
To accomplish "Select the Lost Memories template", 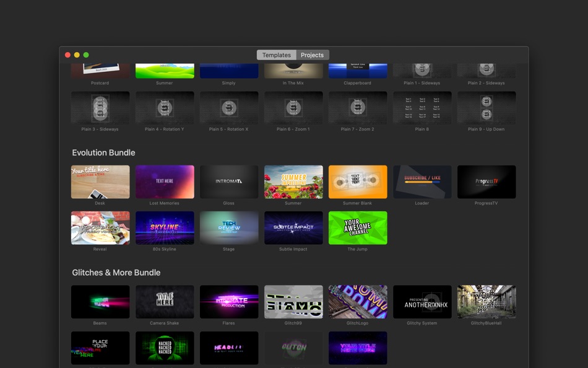I will (x=165, y=181).
